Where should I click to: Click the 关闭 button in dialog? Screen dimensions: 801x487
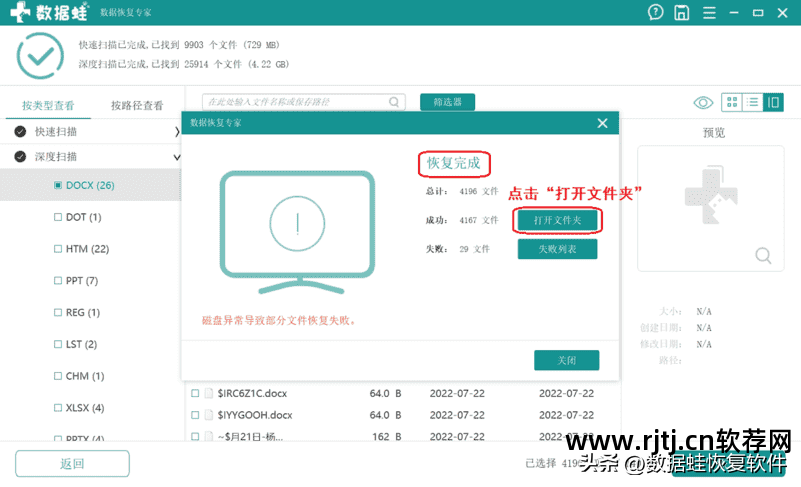coord(567,360)
